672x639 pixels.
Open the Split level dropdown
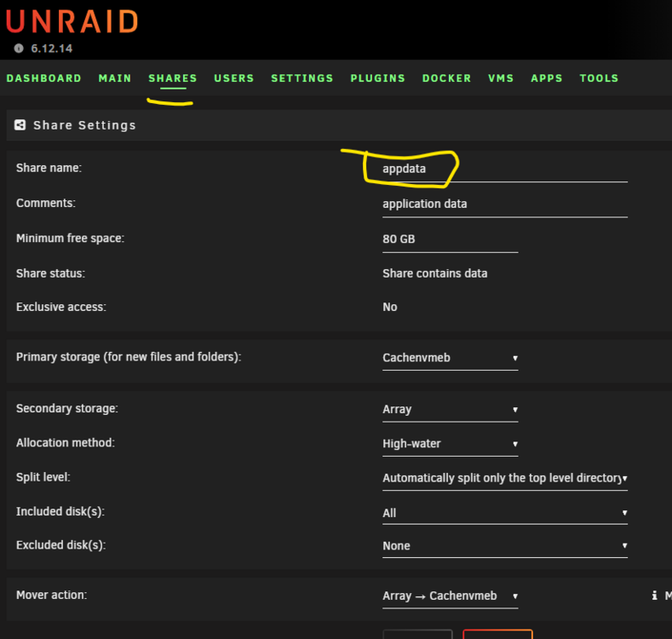pos(505,478)
